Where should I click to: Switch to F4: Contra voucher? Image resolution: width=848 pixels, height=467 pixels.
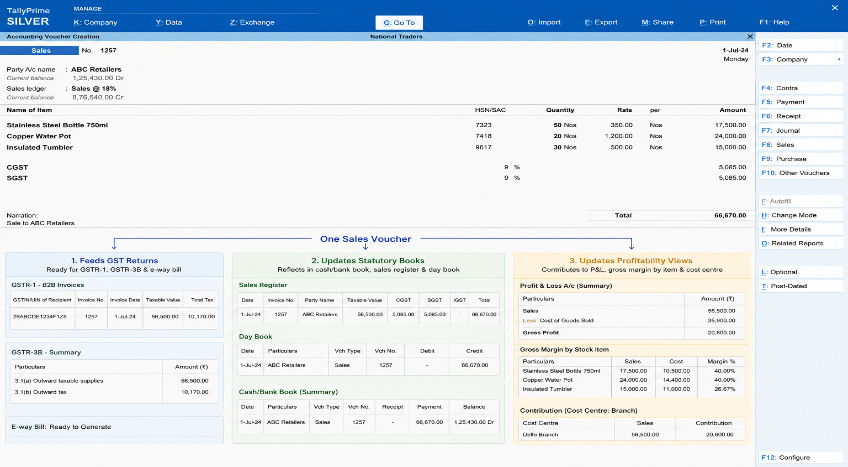coord(799,88)
